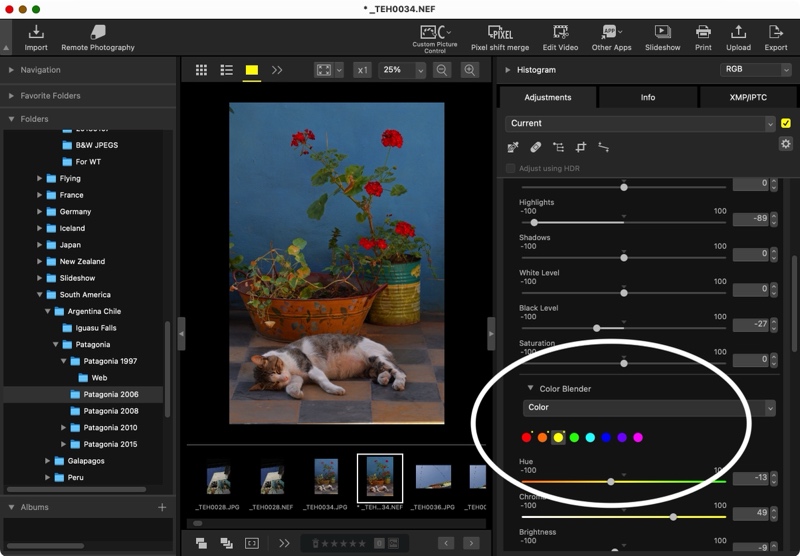Toggle the yellow apply-adjustments checkbox

coord(786,123)
